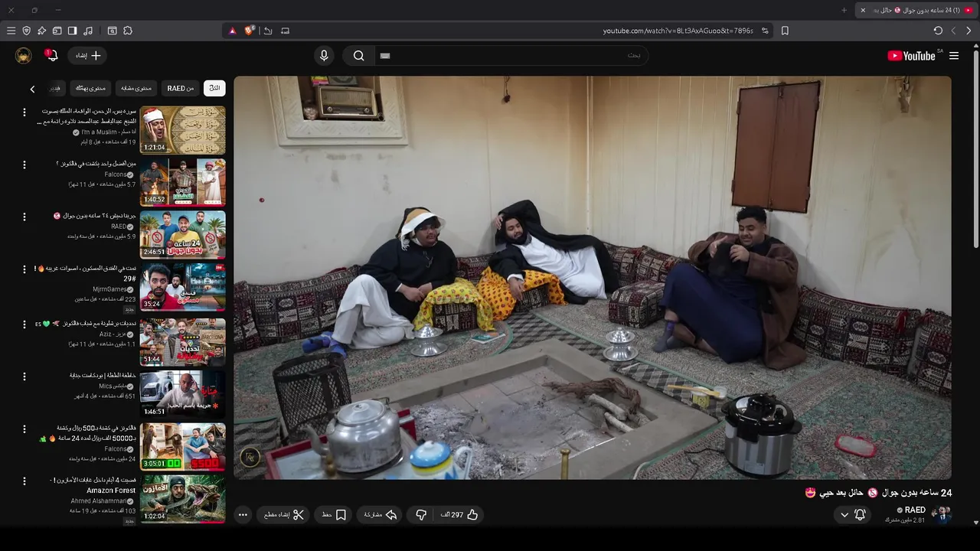Select the YouTube video browser tab
Screen dimensions: 980x551
tap(917, 10)
